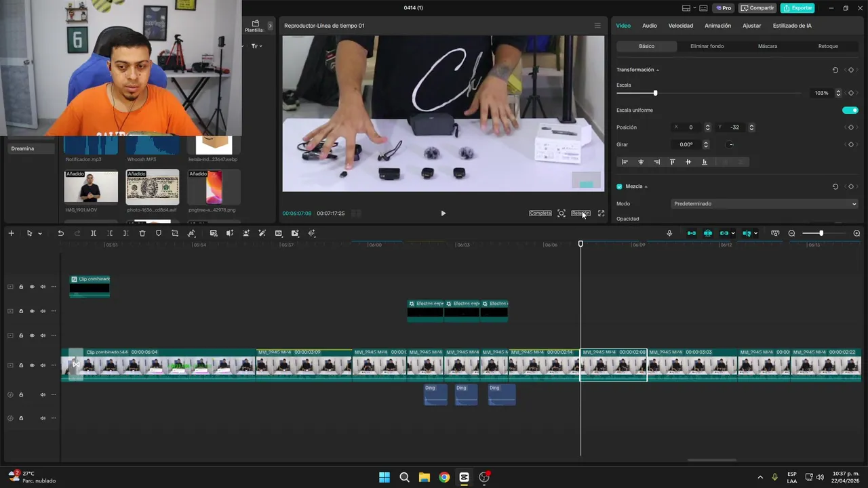The width and height of the screenshot is (868, 488).
Task: Switch to the Velocidad tab
Action: (681, 26)
